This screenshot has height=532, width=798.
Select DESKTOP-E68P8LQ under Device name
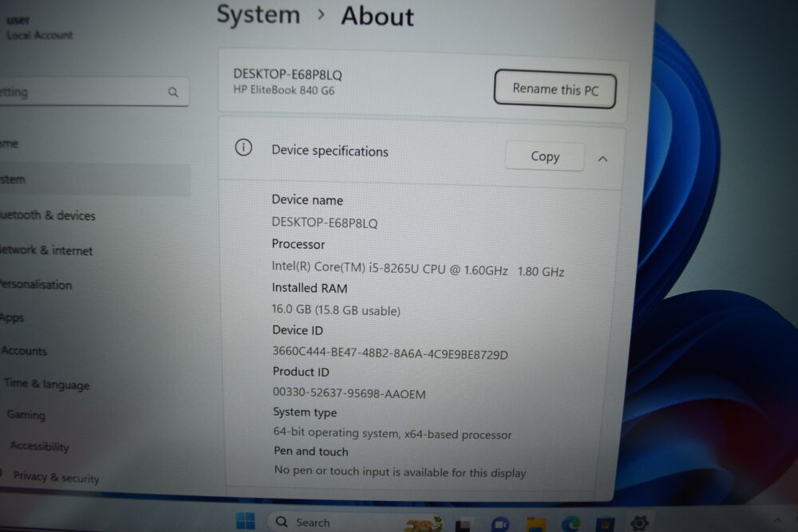tap(325, 223)
